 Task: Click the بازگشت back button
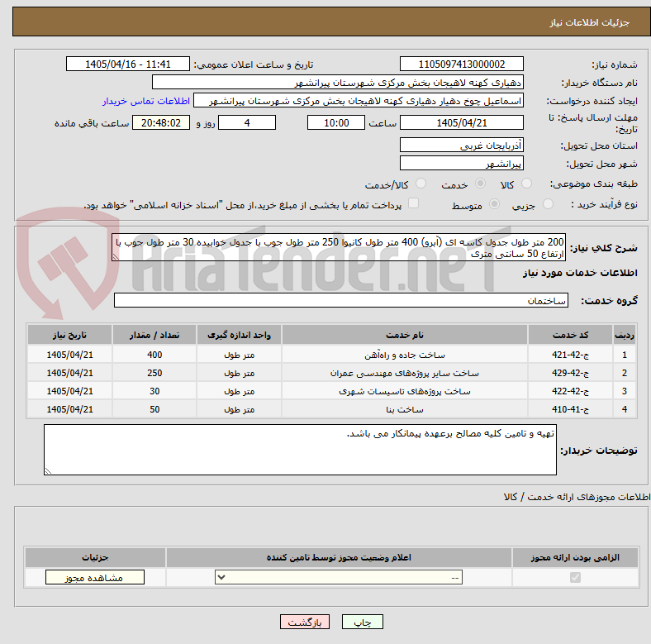tap(305, 622)
